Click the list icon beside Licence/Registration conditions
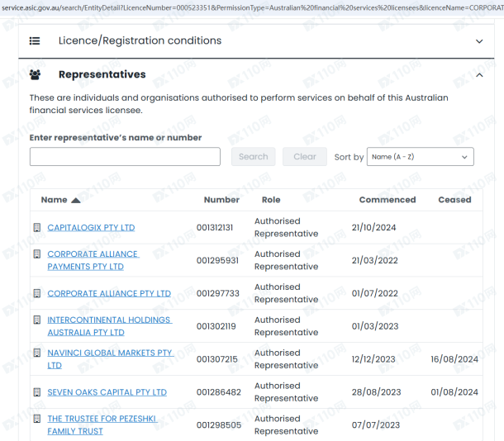The height and width of the screenshot is (441, 504). point(35,40)
